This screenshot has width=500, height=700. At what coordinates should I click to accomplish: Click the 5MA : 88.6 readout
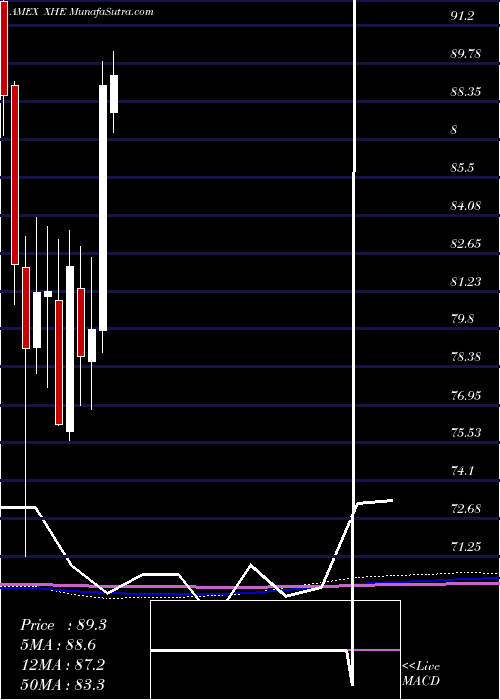tap(58, 645)
